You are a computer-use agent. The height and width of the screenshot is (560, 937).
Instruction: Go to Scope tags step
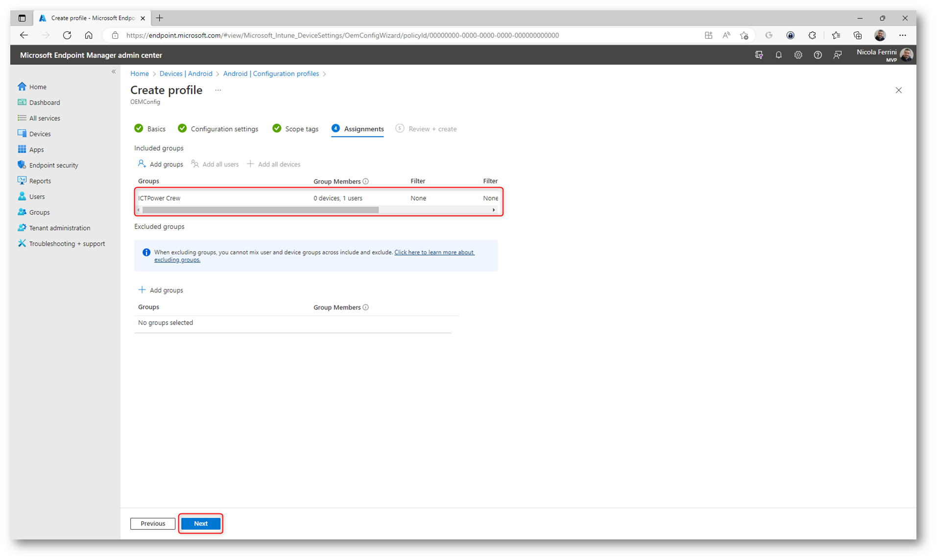pyautogui.click(x=295, y=129)
